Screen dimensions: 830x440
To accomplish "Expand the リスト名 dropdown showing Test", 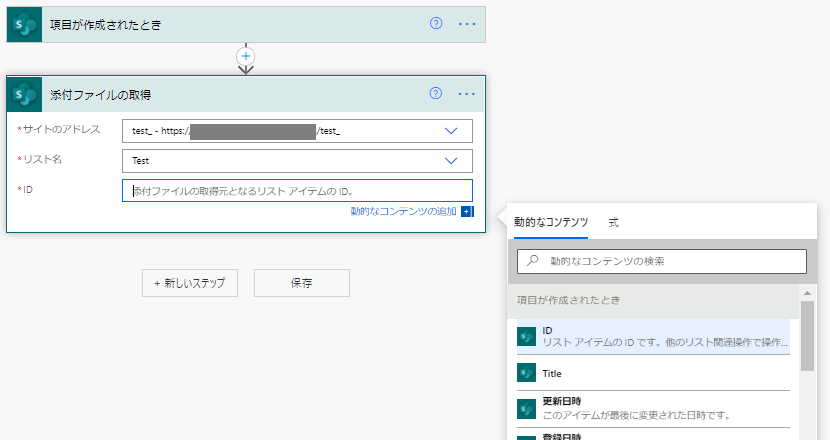I will click(x=451, y=160).
